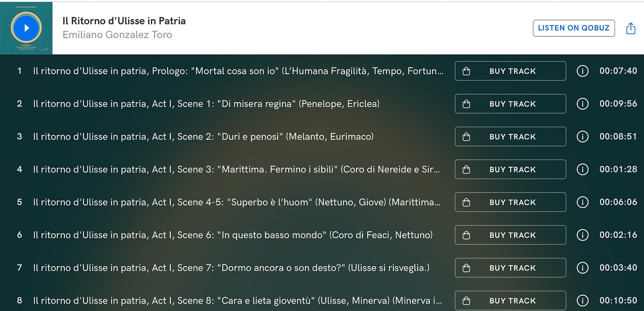This screenshot has height=311, width=644.
Task: Open info icon for "Duri e penosi"
Action: coord(582,136)
